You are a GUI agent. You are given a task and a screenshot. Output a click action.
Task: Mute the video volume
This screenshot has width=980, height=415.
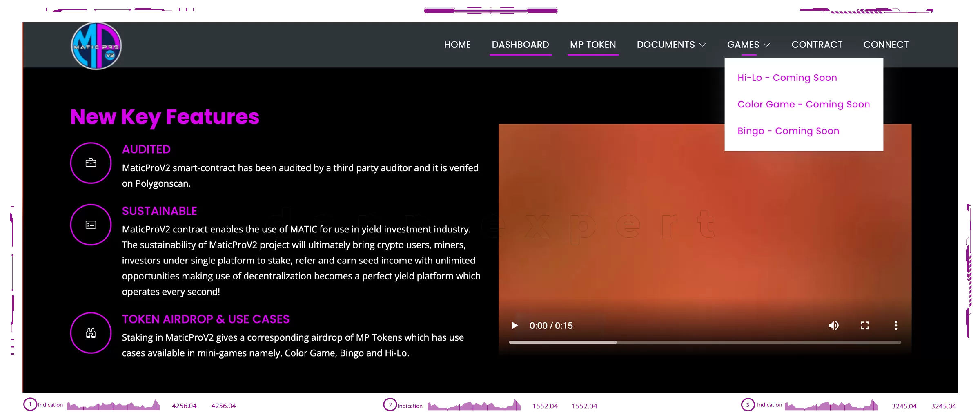833,326
